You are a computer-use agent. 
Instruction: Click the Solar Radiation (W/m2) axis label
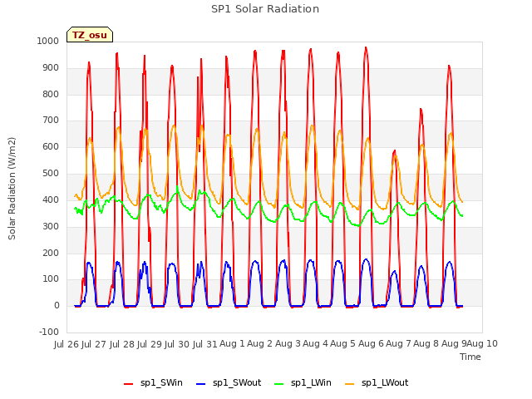(12, 189)
